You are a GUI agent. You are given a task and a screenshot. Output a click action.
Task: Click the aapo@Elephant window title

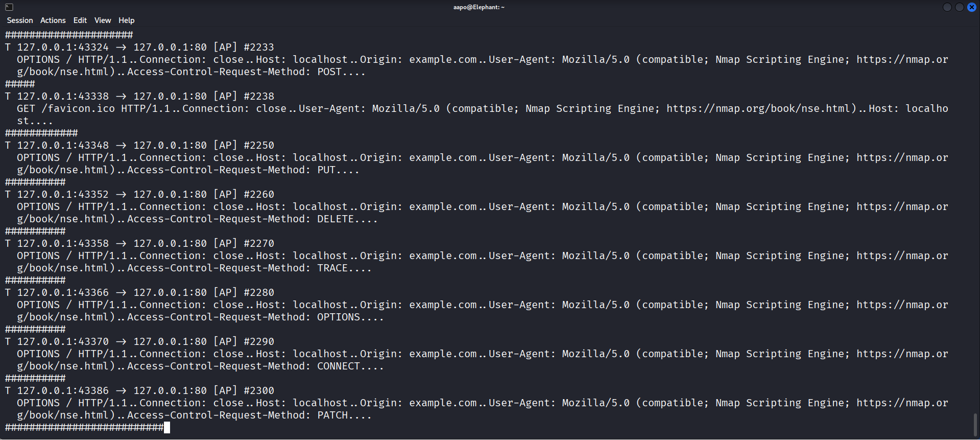click(479, 7)
